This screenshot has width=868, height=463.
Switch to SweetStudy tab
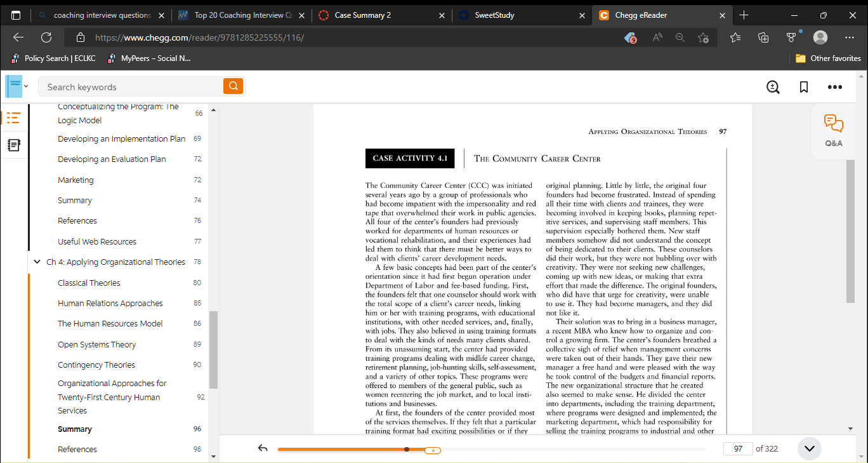click(x=522, y=15)
